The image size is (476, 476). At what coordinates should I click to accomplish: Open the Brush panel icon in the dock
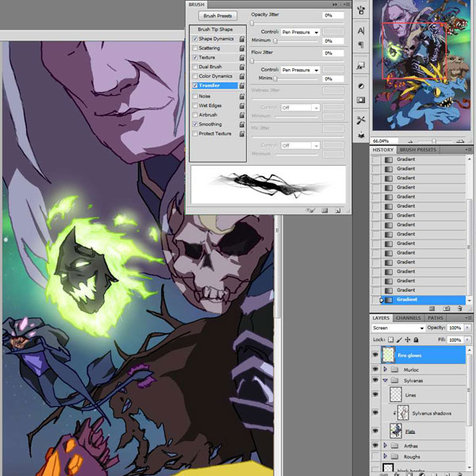tap(361, 10)
